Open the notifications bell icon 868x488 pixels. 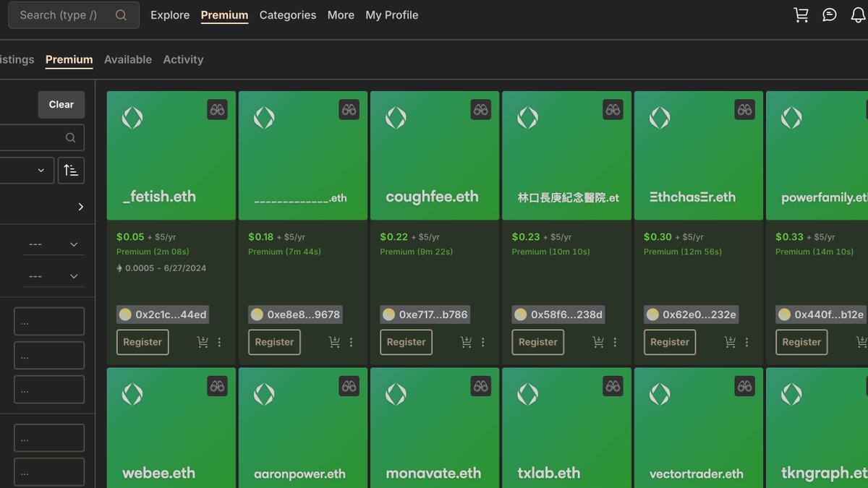click(859, 15)
